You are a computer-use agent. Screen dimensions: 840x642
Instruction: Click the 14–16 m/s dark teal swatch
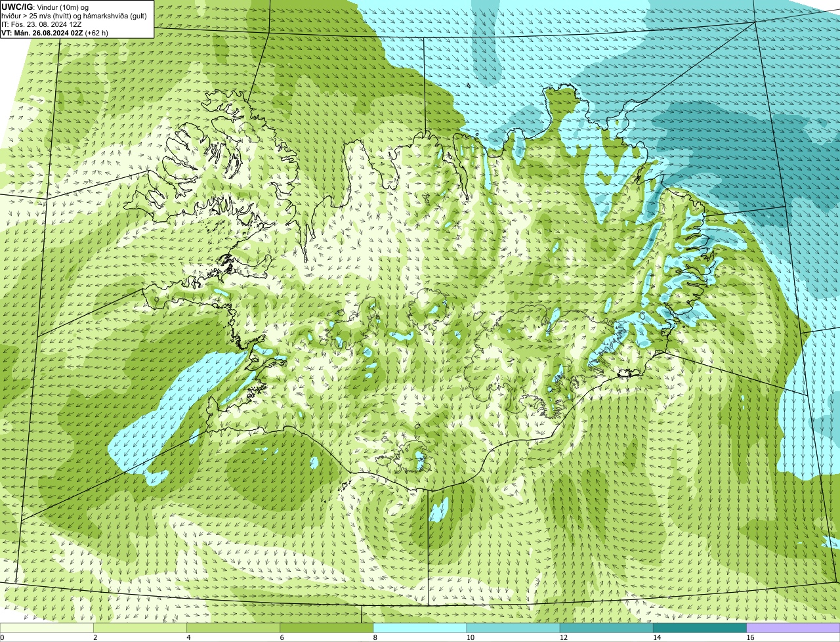click(700, 628)
